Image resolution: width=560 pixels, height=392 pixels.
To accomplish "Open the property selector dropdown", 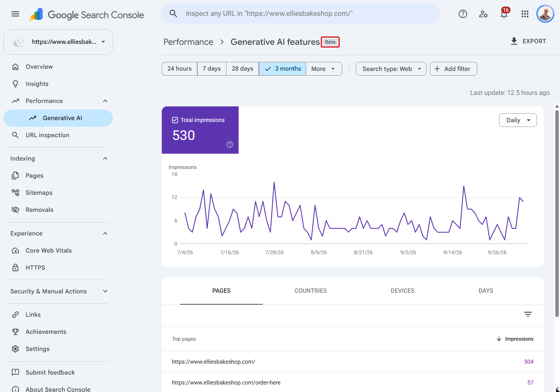I will (58, 42).
